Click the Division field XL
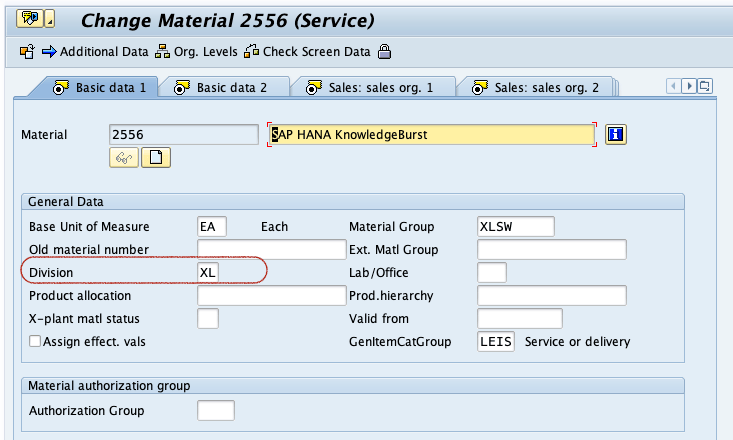The image size is (733, 440). (208, 273)
